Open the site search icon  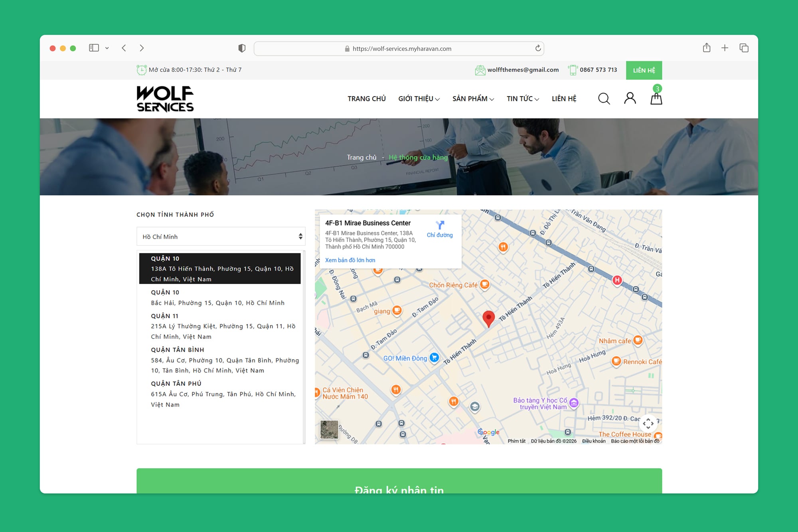coord(604,99)
